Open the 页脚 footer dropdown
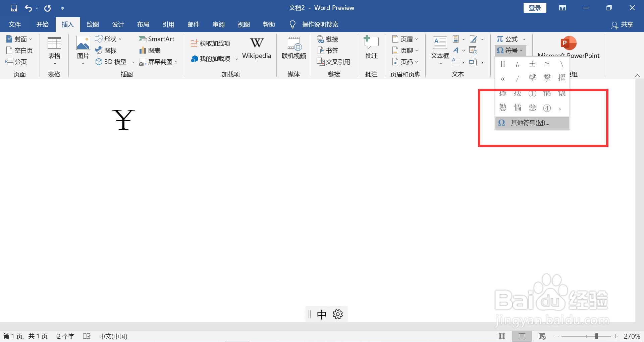644x342 pixels. click(405, 51)
